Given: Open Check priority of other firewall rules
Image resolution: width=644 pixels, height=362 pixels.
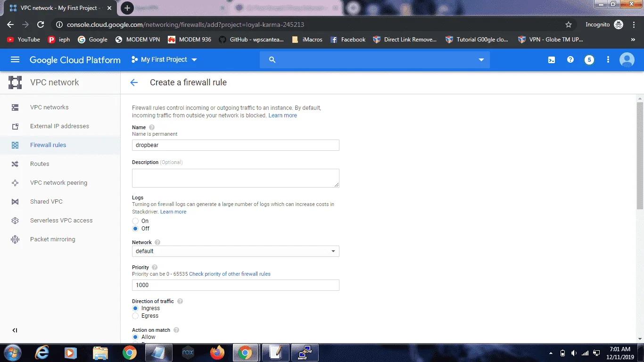Looking at the screenshot, I should click(x=230, y=274).
